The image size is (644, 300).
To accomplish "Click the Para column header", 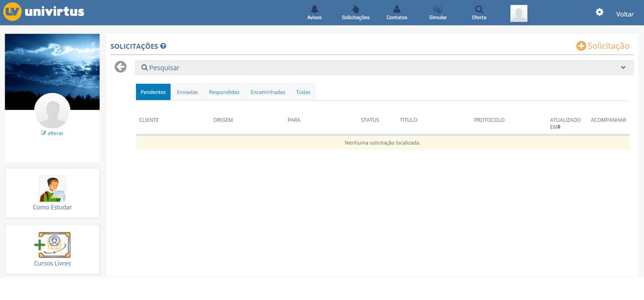I will pyautogui.click(x=294, y=120).
